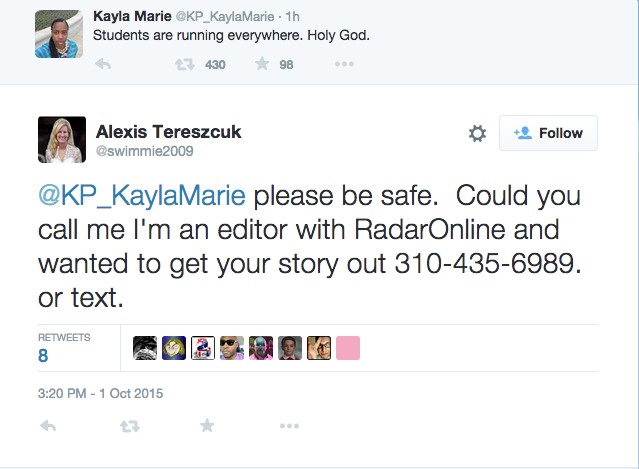View the list of 8 retweets

click(x=64, y=348)
